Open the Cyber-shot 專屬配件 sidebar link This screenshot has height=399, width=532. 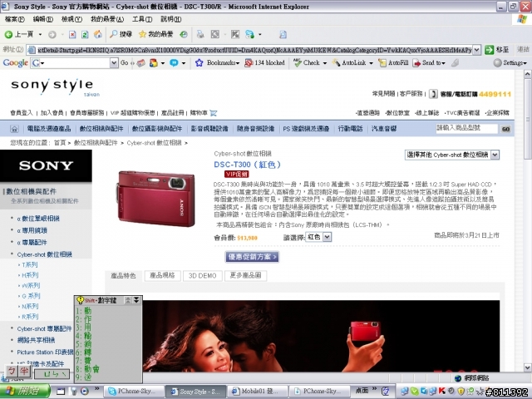click(44, 329)
